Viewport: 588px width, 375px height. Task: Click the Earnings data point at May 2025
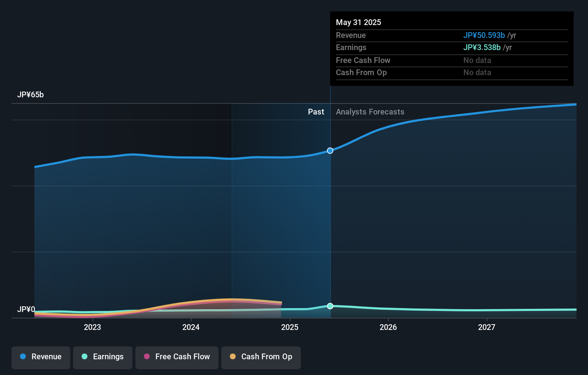(x=330, y=306)
